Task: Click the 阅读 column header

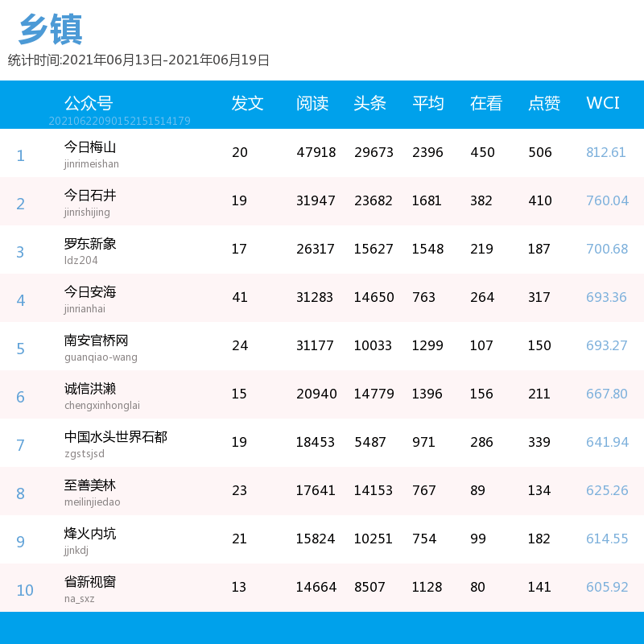Action: click(312, 103)
